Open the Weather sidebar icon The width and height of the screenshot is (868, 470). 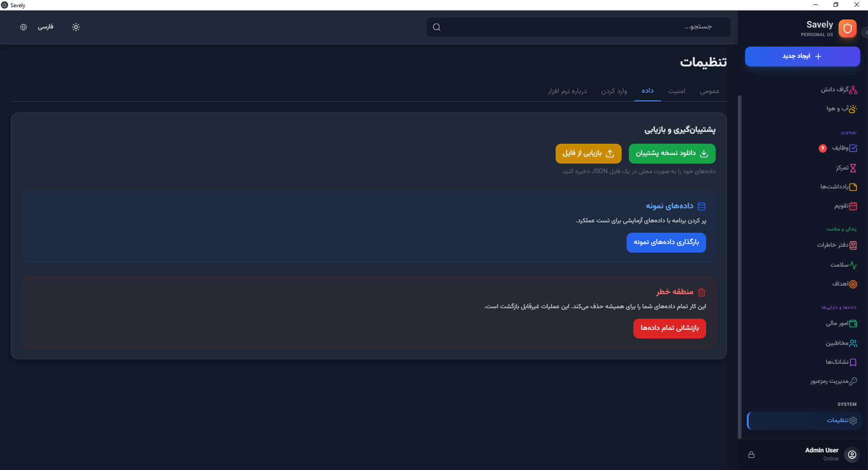[853, 109]
